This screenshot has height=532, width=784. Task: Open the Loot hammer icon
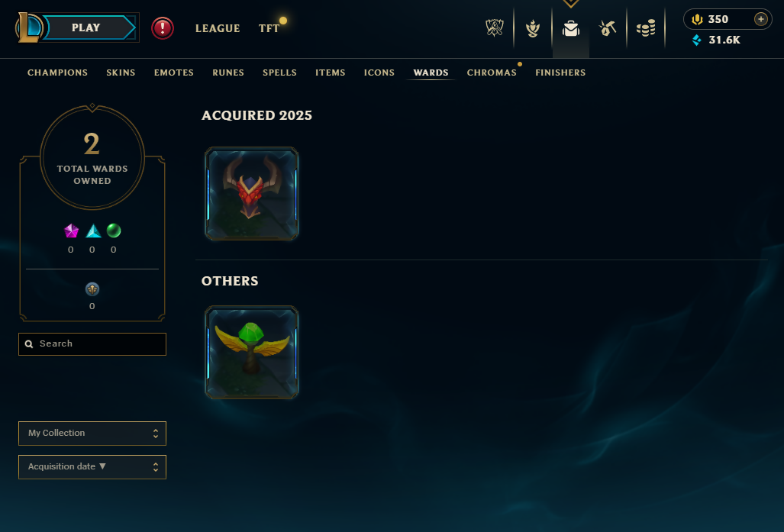point(608,28)
